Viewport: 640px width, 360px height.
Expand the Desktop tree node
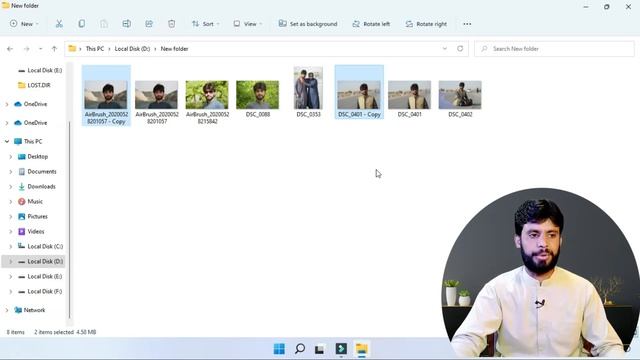11,156
